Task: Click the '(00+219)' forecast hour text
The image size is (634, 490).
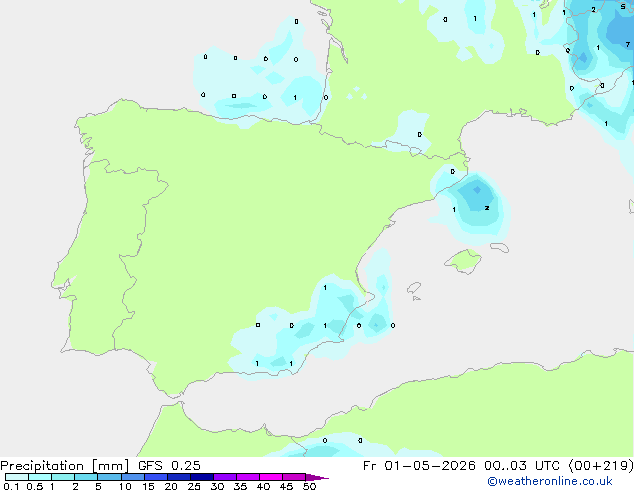Action: pos(601,466)
